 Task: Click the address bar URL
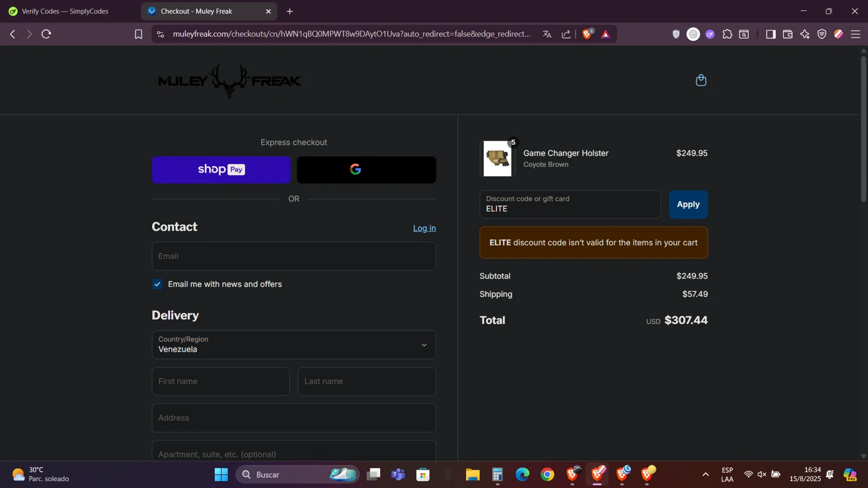pos(351,34)
